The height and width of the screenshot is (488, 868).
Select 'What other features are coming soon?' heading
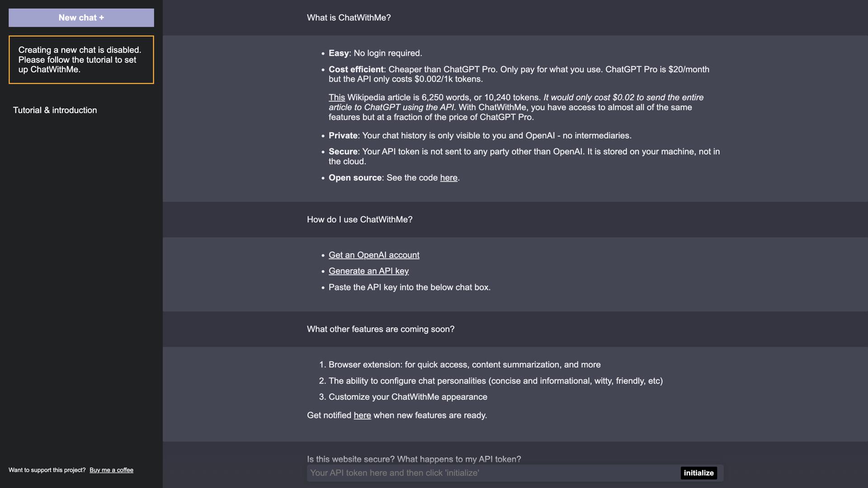380,329
